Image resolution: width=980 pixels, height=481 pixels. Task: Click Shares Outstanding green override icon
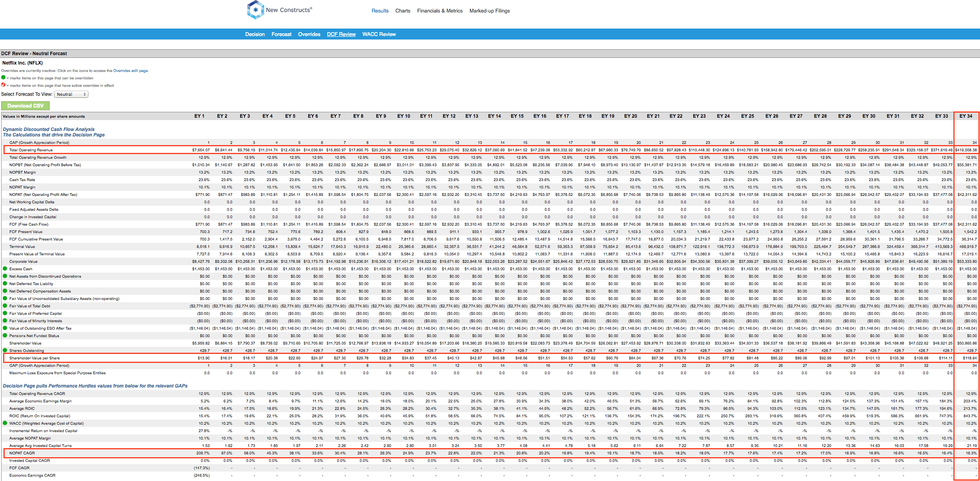click(5, 350)
